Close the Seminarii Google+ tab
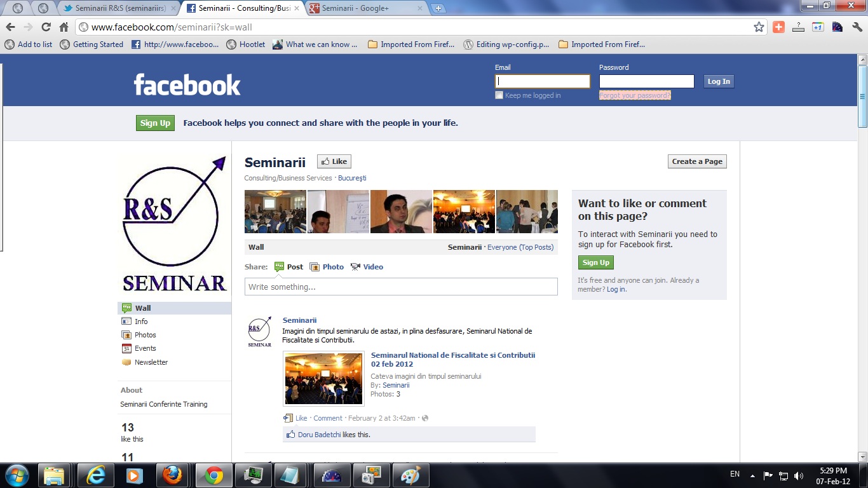 (420, 8)
